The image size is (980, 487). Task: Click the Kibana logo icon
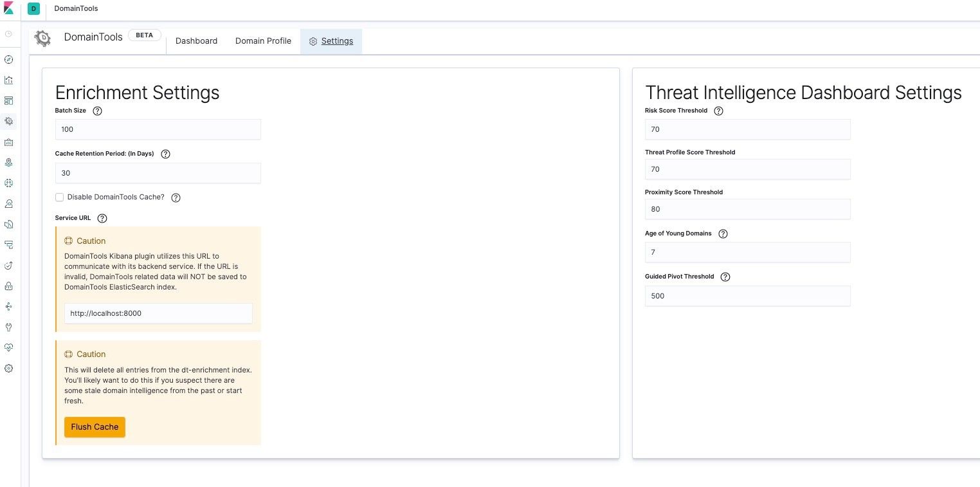[8, 9]
